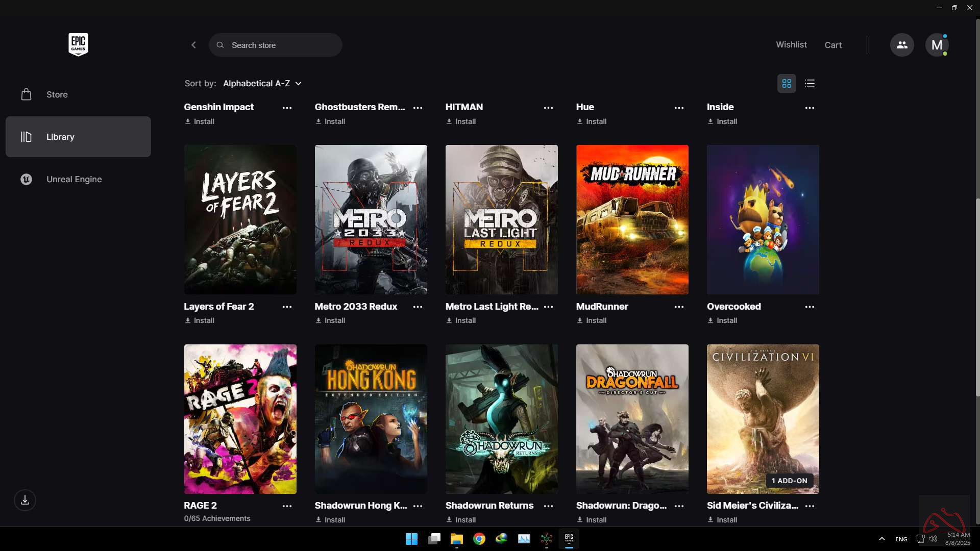Expand the Alphabetical A-Z sort dropdown
The width and height of the screenshot is (980, 551).
click(x=262, y=83)
